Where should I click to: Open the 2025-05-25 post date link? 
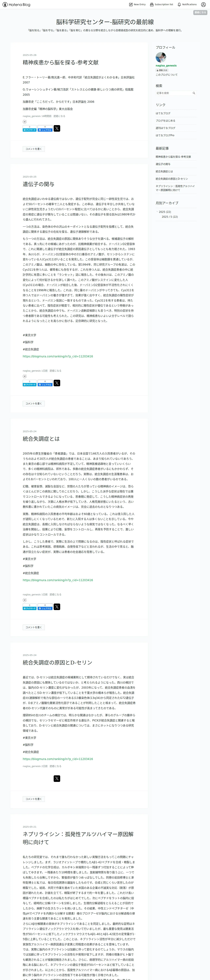(29, 177)
